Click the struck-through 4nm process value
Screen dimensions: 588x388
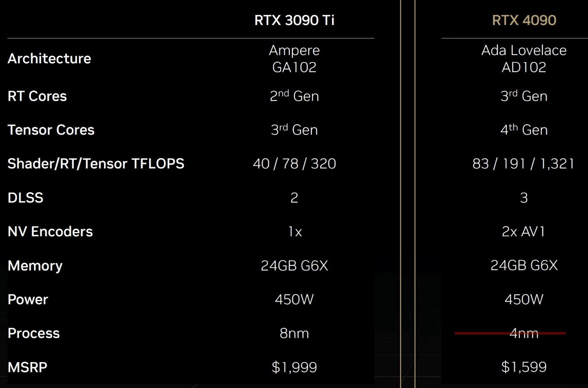coord(524,333)
